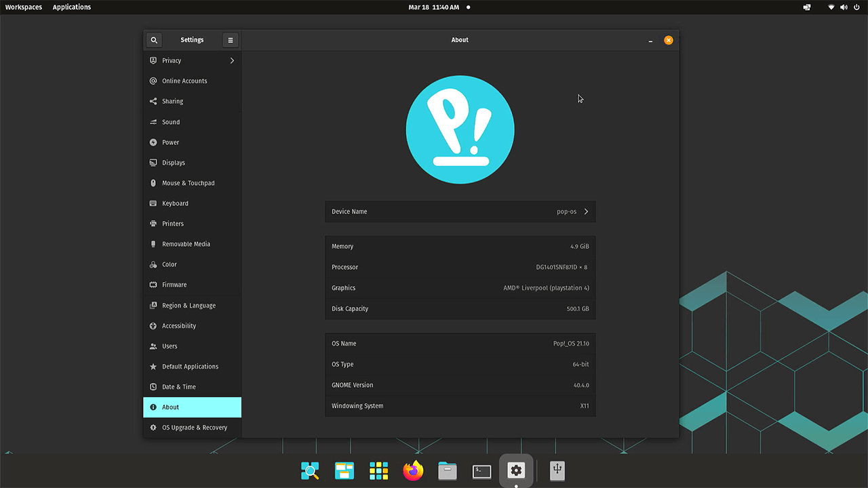Click the date and time clock
Viewport: 868px width, 488px height.
pos(433,7)
